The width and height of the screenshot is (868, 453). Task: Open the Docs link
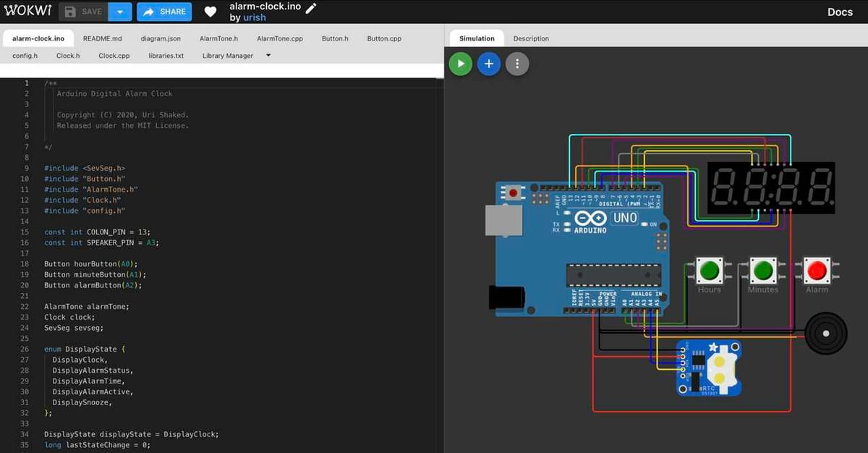pyautogui.click(x=840, y=12)
